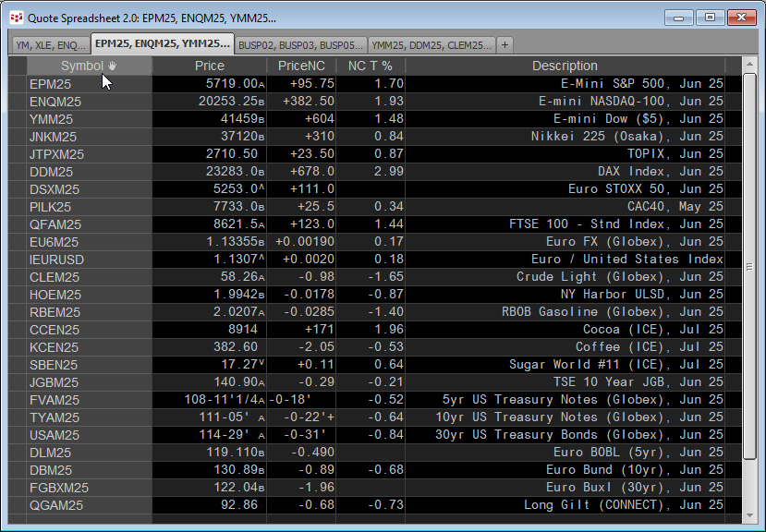The height and width of the screenshot is (532, 766).
Task: Open the Quote Spreadsheet app icon menu
Action: tap(17, 18)
